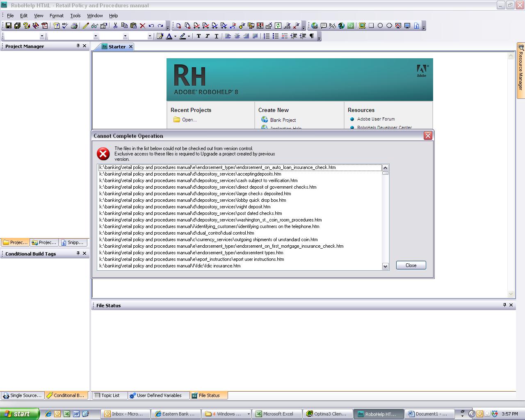Run the ABC spell check tool

[65, 25]
